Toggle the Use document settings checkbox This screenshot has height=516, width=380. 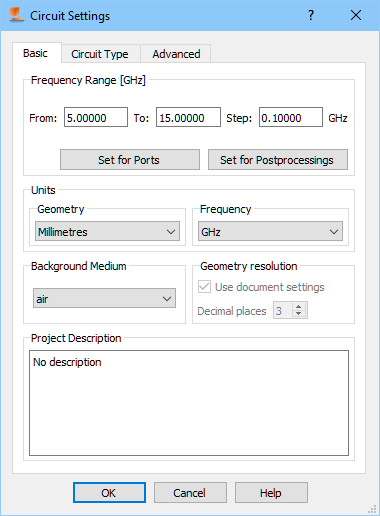[204, 287]
